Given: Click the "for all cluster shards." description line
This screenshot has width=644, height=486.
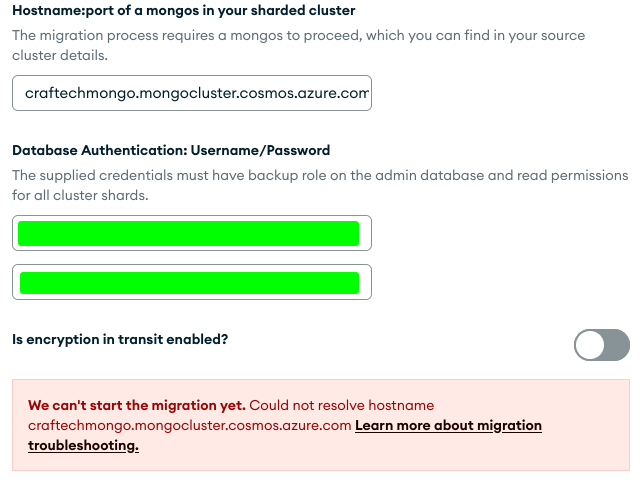Looking at the screenshot, I should click(80, 196).
